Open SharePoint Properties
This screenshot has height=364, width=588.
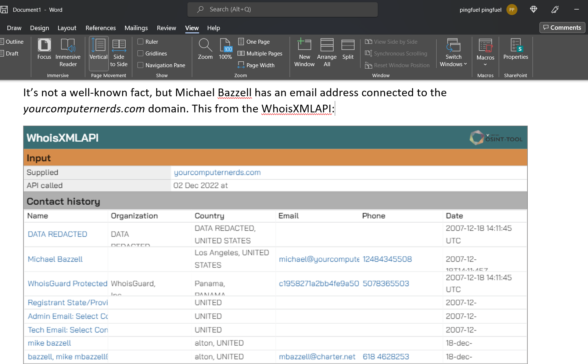pos(516,49)
